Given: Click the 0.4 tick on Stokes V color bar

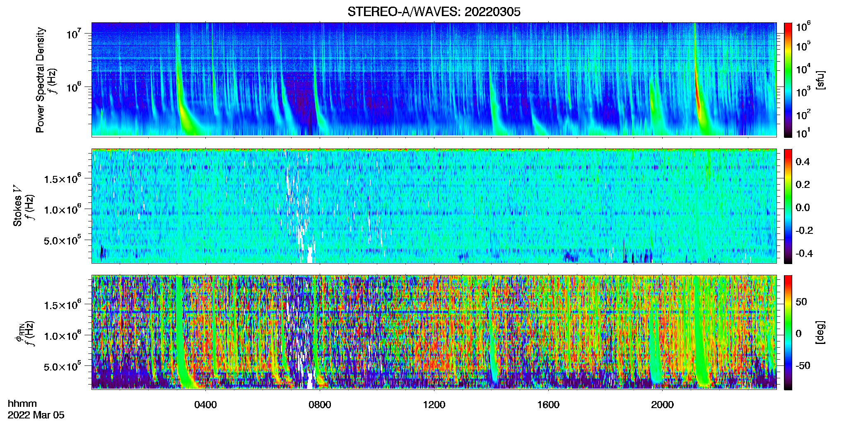Looking at the screenshot, I should 803,162.
